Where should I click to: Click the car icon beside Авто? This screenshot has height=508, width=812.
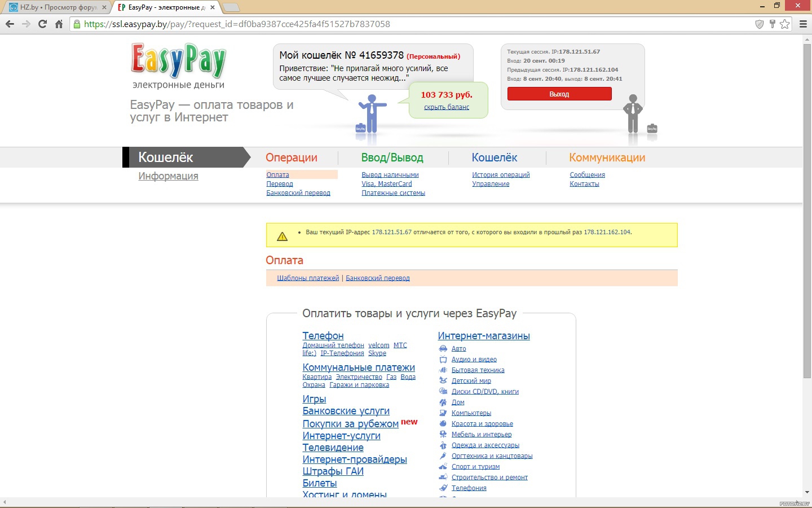(443, 349)
